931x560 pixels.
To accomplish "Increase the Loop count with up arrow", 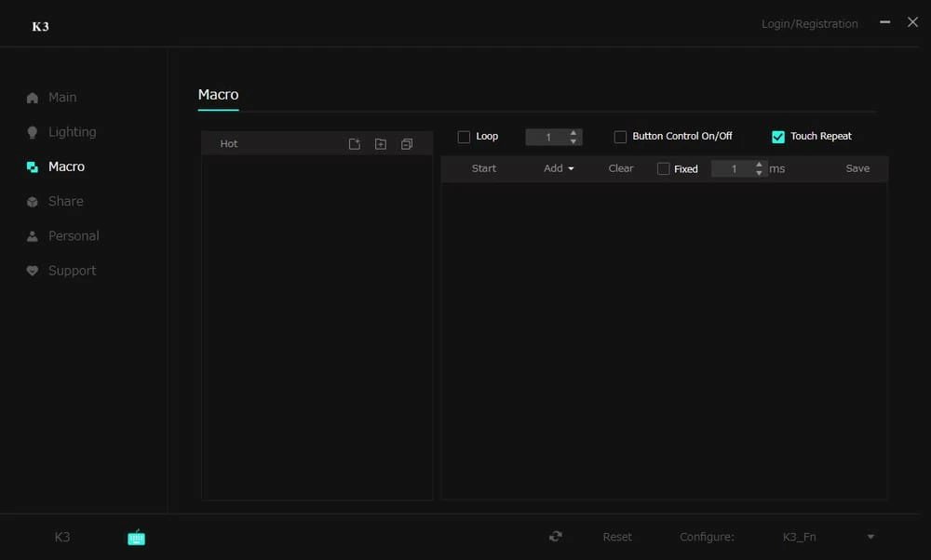I will 573,132.
